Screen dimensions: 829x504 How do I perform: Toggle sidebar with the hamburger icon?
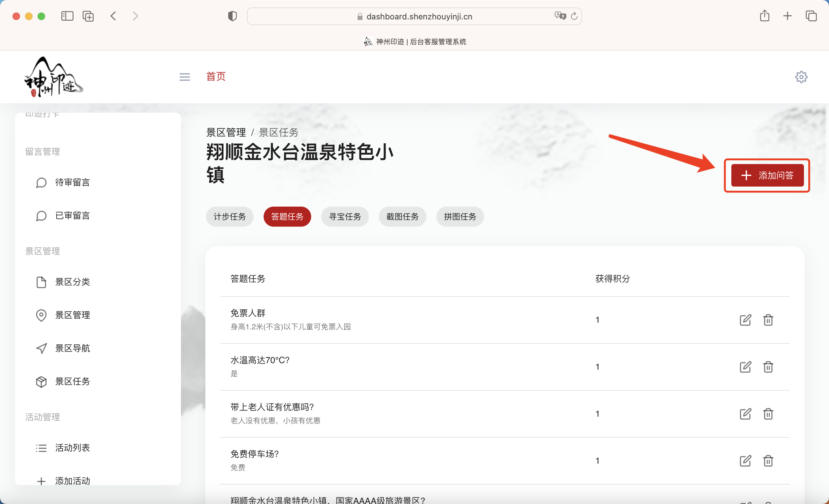pos(184,77)
